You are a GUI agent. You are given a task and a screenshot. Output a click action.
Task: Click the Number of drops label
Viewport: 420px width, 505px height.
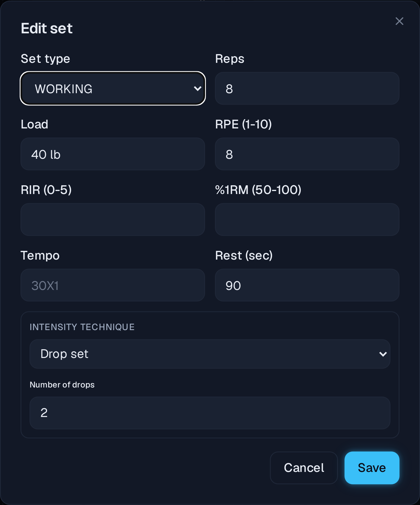[x=62, y=385]
